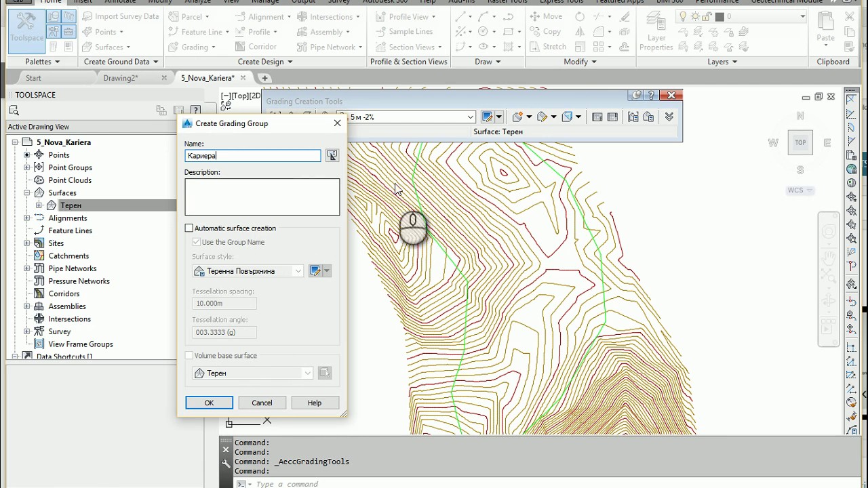Click the surface style edit icon

tap(315, 271)
